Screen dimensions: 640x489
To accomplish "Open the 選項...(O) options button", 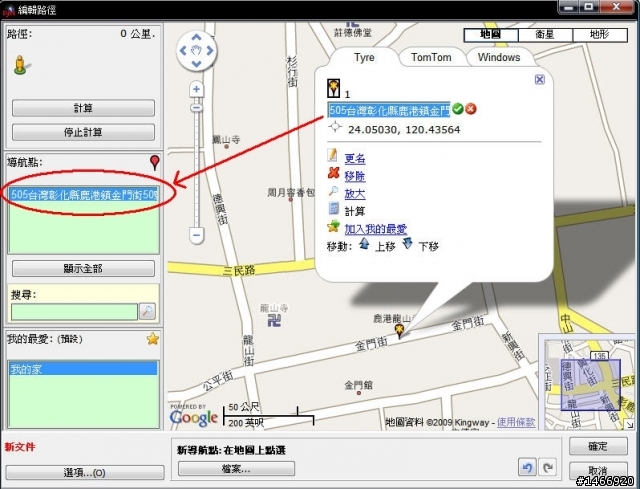I will tap(85, 473).
